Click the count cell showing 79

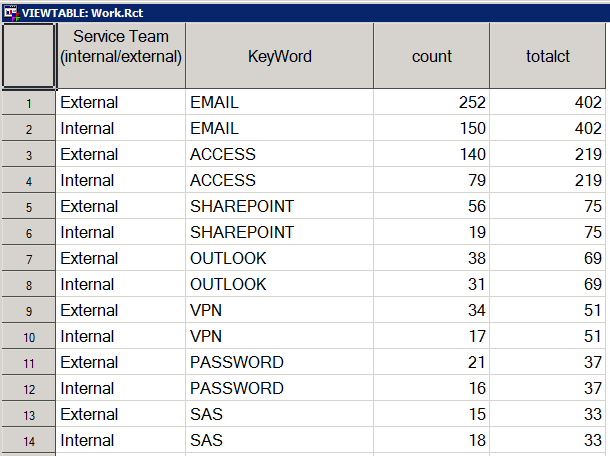point(432,181)
